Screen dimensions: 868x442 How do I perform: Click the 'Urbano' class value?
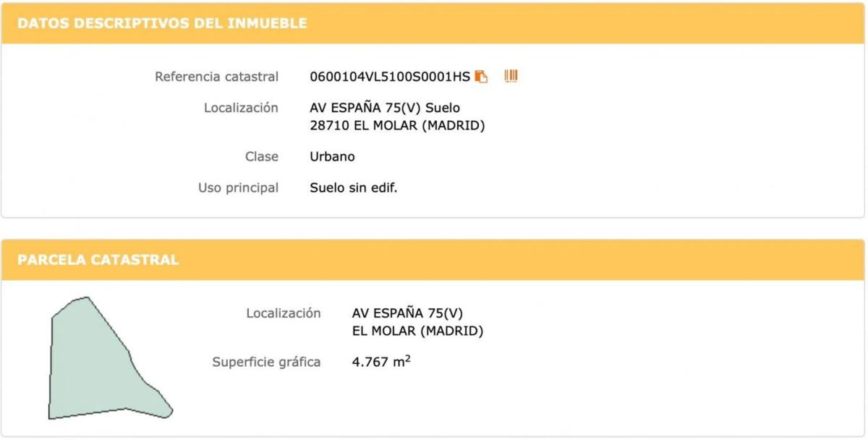[332, 156]
